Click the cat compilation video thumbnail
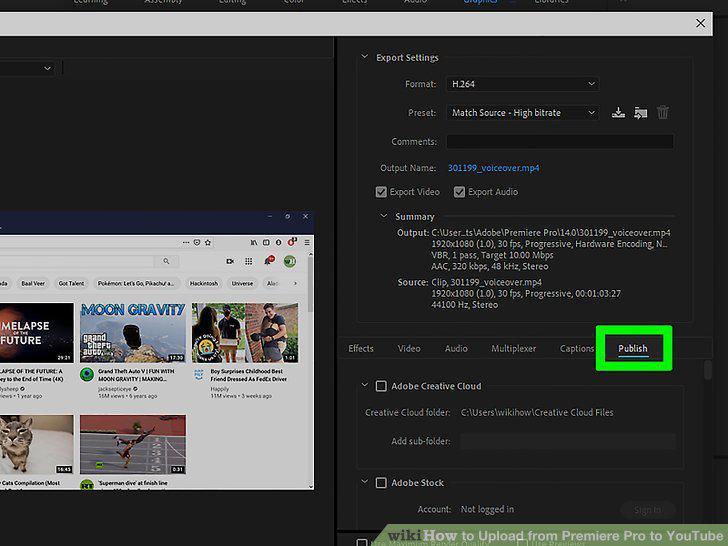 click(x=37, y=444)
